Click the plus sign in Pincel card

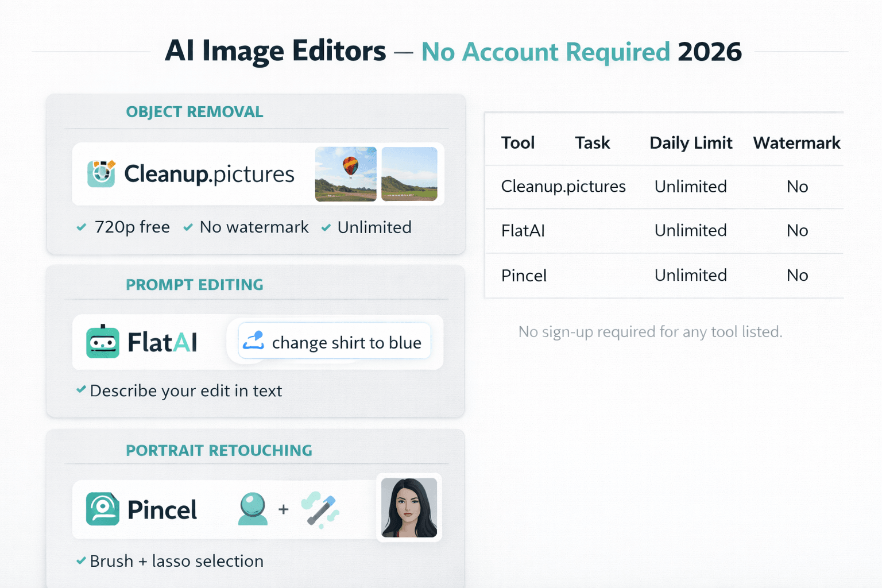pos(284,509)
